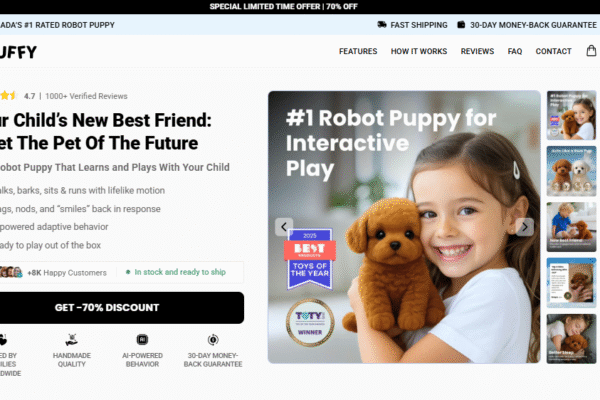Click the fast shipping truck icon
The image size is (600, 400).
[382, 24]
